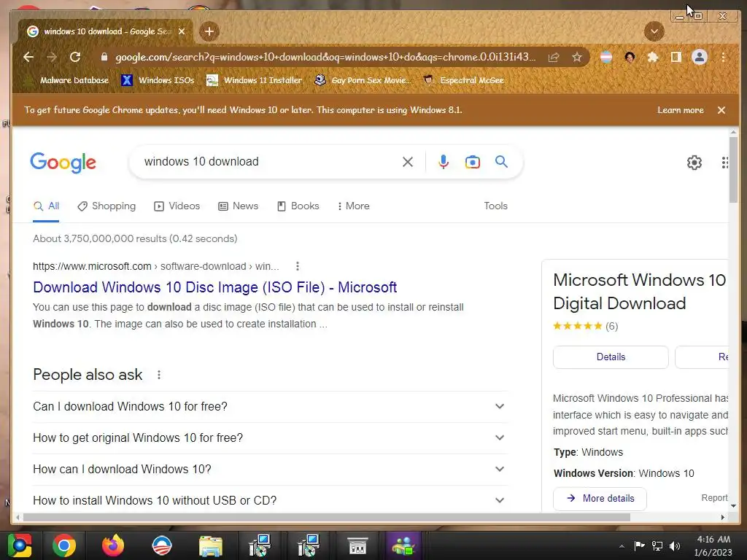This screenshot has height=560, width=747.
Task: Click the horizontal scrollbar thumb
Action: coord(326,517)
